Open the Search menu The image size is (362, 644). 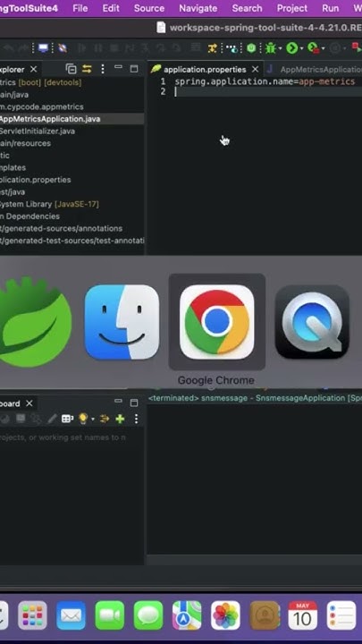pos(247,8)
